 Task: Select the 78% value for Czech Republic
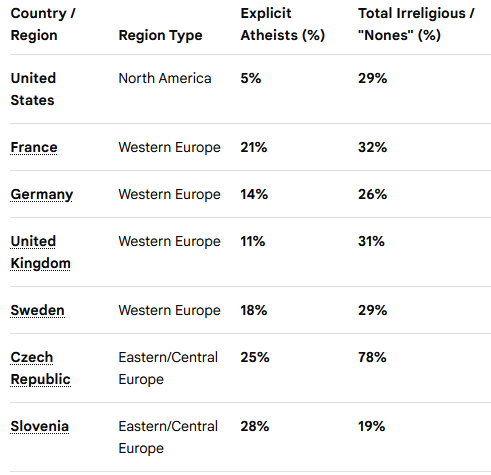(372, 357)
